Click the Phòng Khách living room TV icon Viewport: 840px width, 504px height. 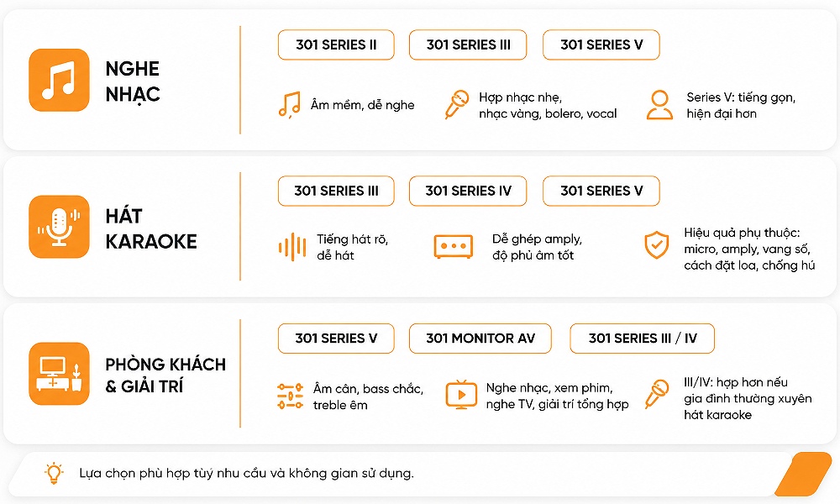pos(59,373)
